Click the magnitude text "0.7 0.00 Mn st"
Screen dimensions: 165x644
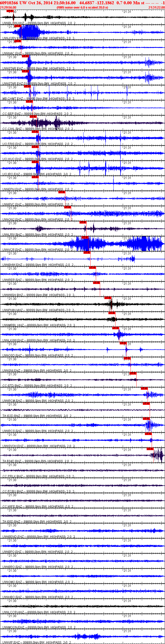click(130, 3)
